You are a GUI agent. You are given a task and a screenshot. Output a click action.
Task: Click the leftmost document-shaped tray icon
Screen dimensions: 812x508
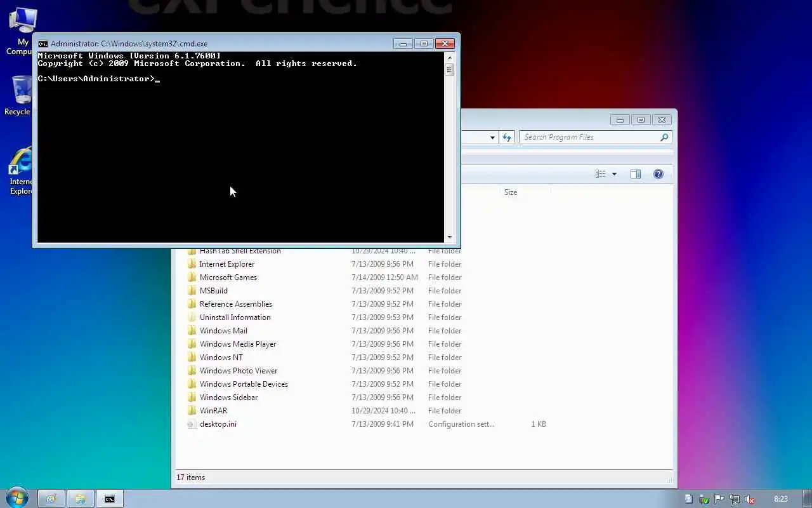688,499
